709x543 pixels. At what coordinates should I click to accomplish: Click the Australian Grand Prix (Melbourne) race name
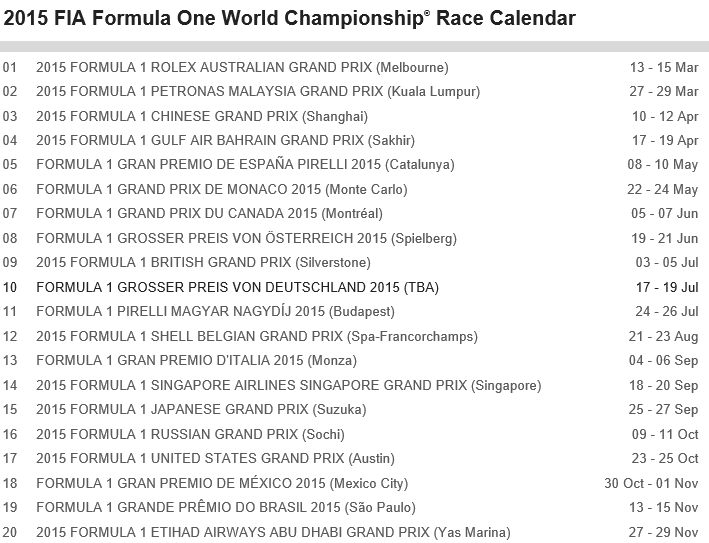coord(242,67)
